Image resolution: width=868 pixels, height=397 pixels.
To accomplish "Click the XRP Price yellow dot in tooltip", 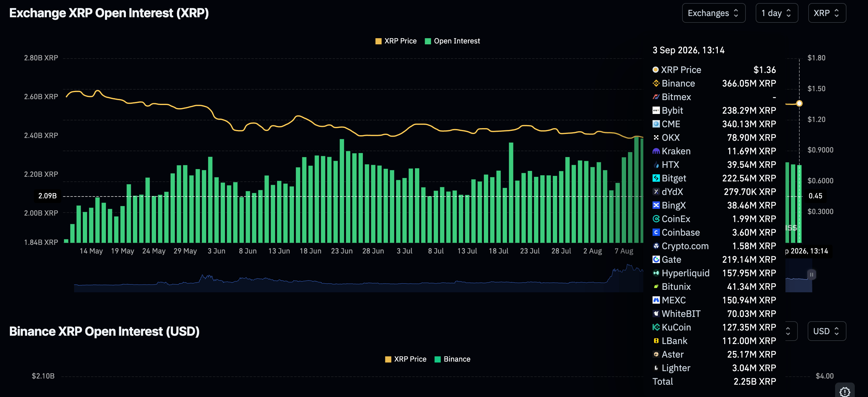I will coord(655,70).
